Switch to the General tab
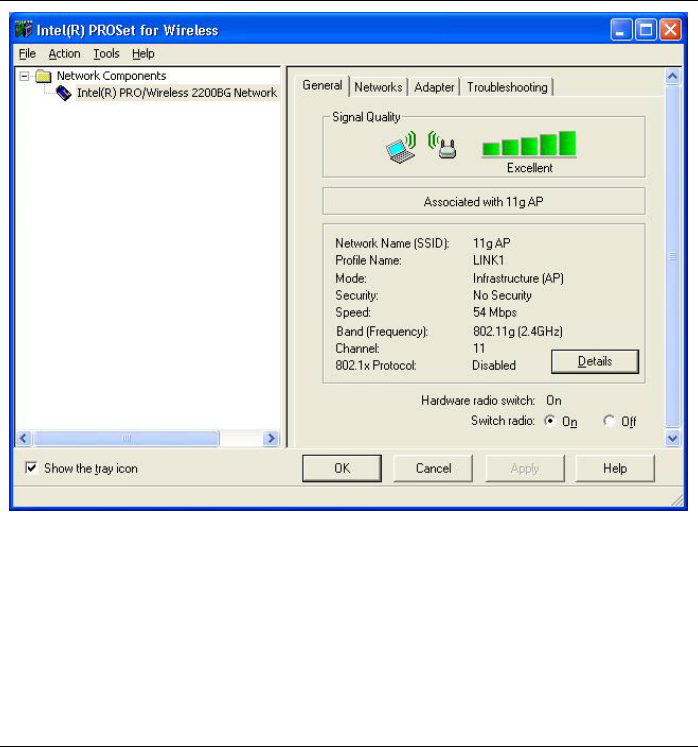 (x=323, y=86)
